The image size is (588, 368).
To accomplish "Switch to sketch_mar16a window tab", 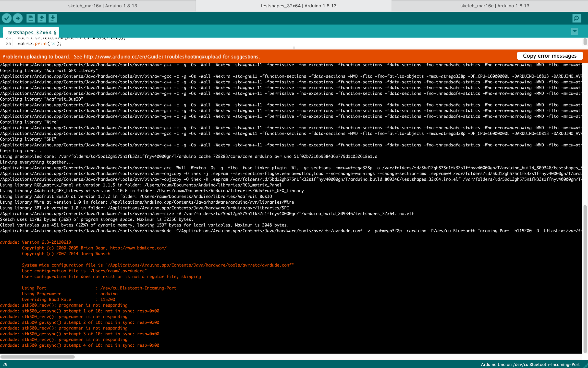I will tap(102, 6).
